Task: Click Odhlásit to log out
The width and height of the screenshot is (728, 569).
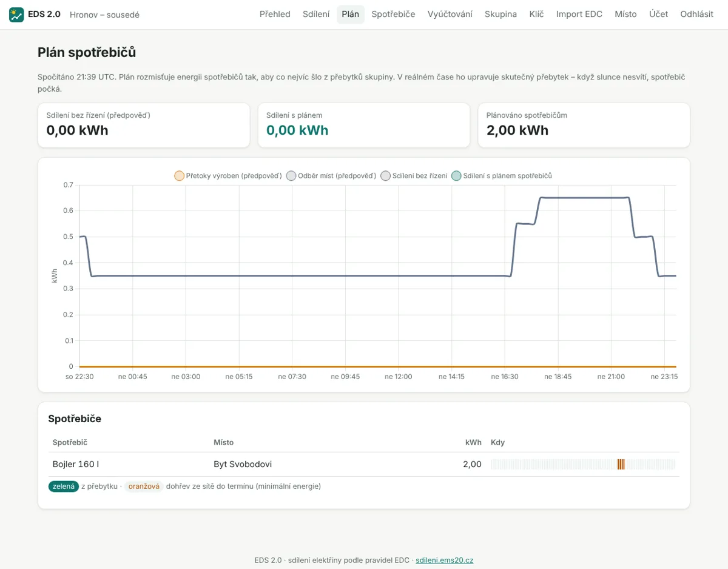Action: click(x=696, y=14)
